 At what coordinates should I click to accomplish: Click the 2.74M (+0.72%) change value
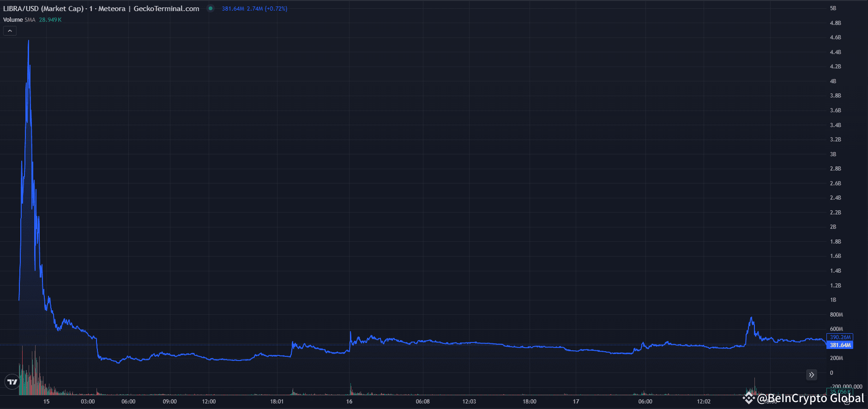[267, 9]
